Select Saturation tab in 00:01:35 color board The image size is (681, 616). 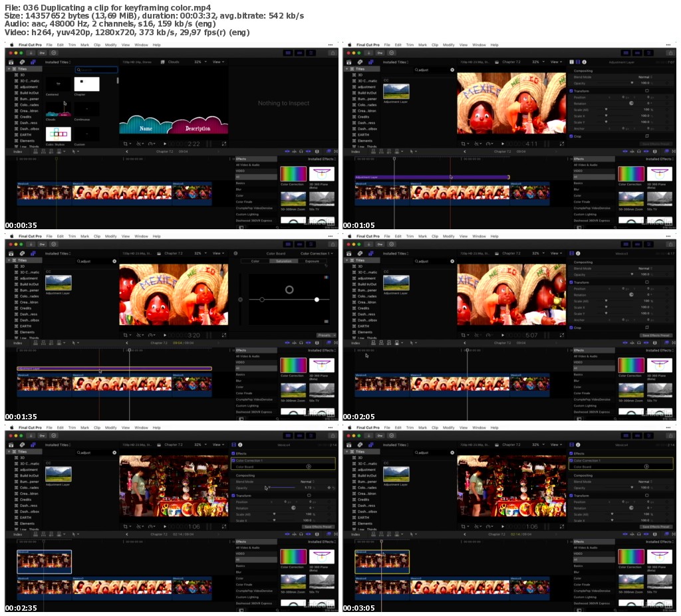[x=283, y=261]
